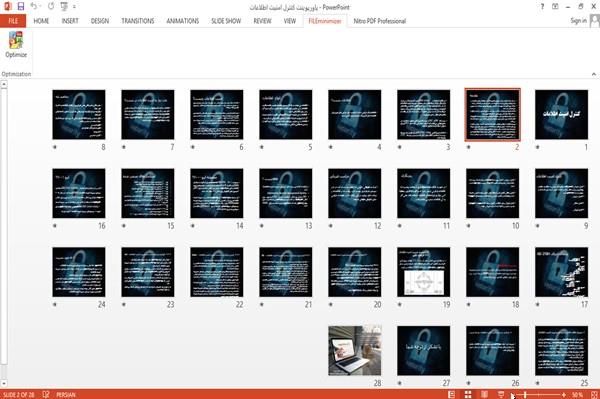Save the presentation from quick access toolbar
Image resolution: width=600 pixels, height=399 pixels.
[21, 6]
